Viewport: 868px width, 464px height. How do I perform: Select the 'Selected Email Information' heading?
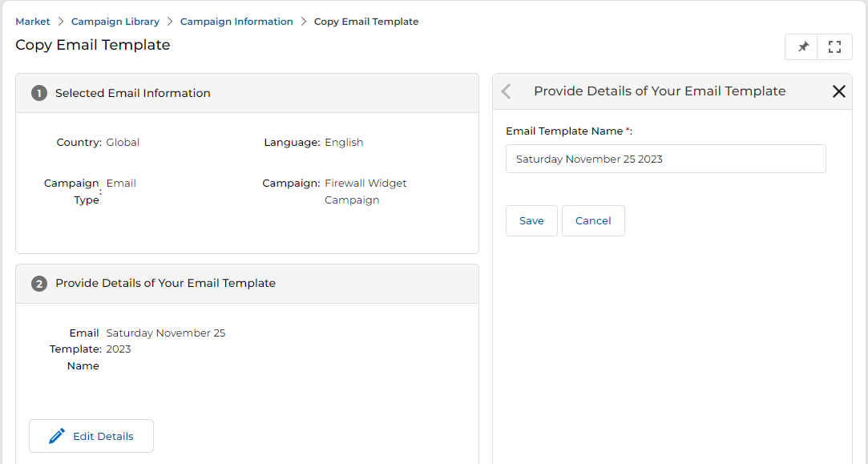pyautogui.click(x=133, y=93)
